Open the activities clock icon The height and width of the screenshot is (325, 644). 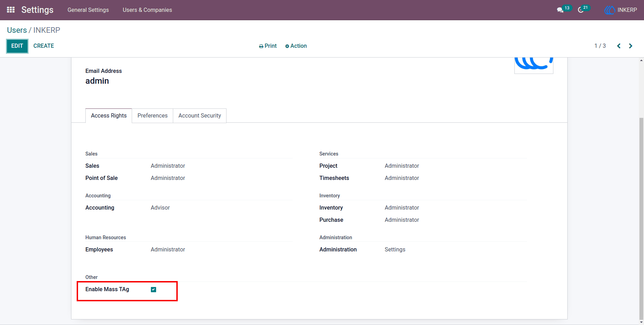tap(581, 10)
